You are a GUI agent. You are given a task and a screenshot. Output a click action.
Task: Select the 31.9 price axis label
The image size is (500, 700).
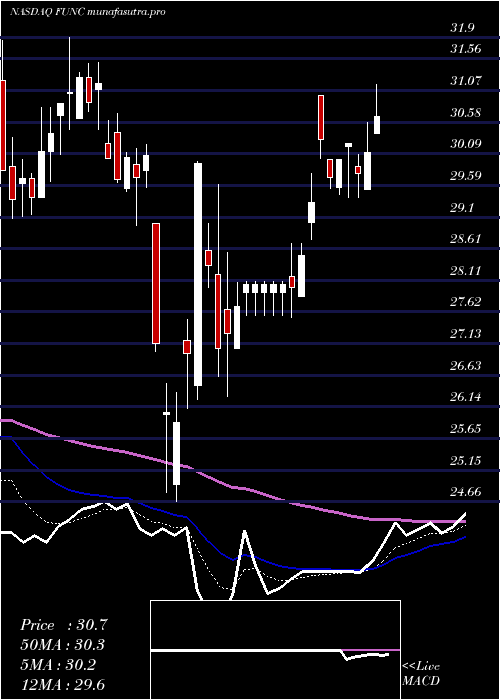(x=462, y=28)
